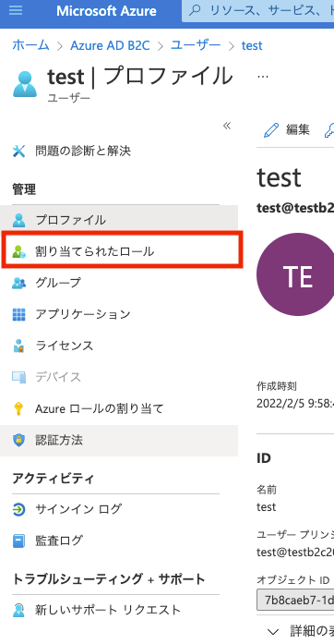Click the user avatar icon beside title

25,84
